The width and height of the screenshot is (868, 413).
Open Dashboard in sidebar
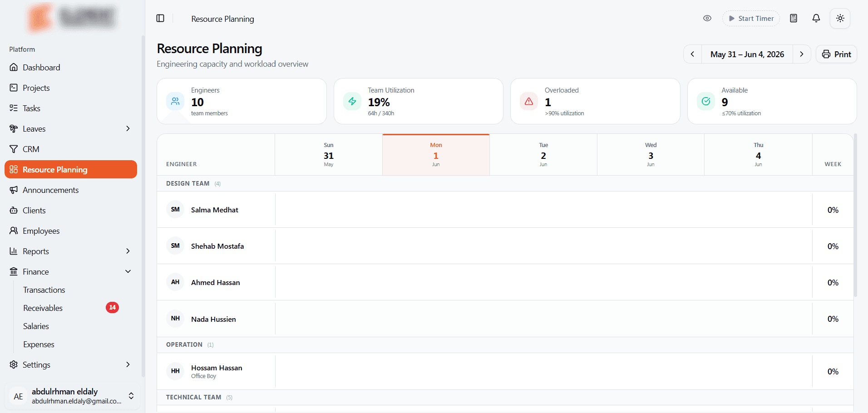point(71,68)
